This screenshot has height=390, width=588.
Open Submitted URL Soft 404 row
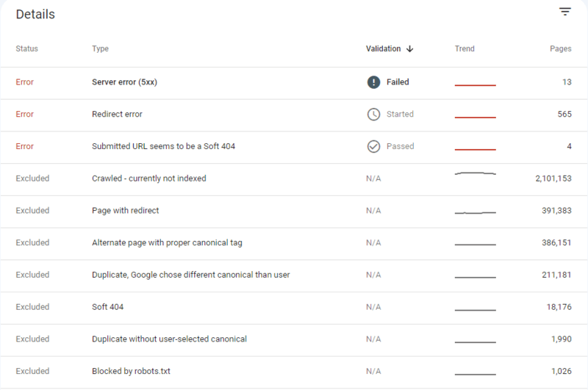tap(163, 146)
